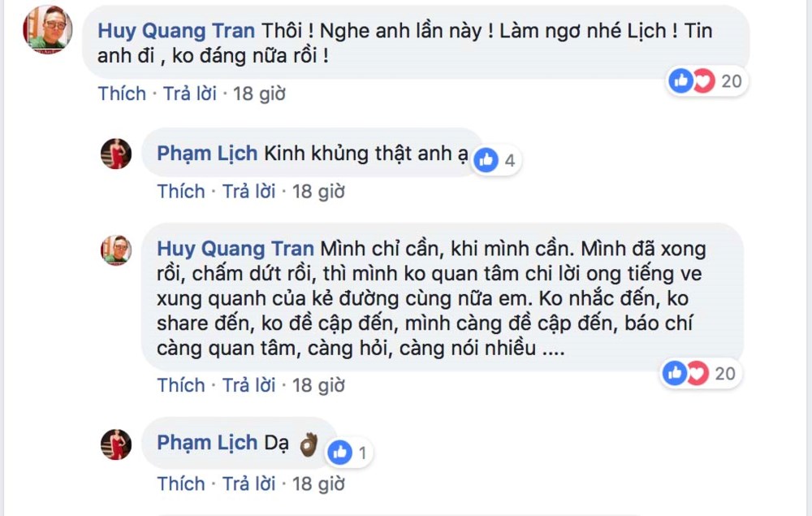This screenshot has width=812, height=516.
Task: Click Phạm Lịch's avatar beside 'Dạ' reply
Action: (x=116, y=444)
